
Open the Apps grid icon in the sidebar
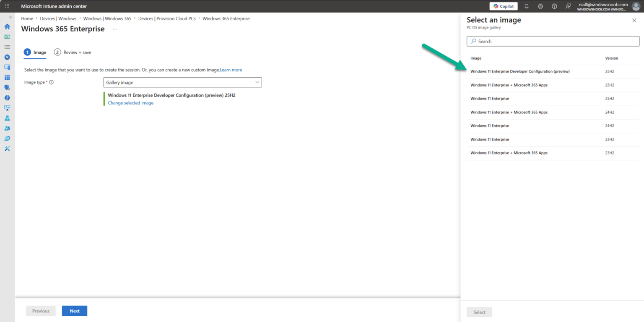(7, 78)
